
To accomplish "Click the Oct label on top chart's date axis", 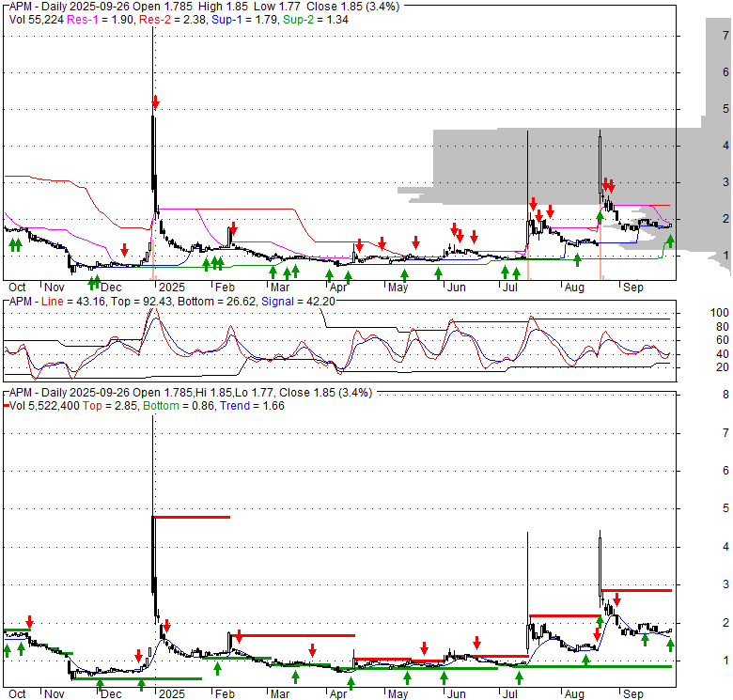I will (17, 288).
